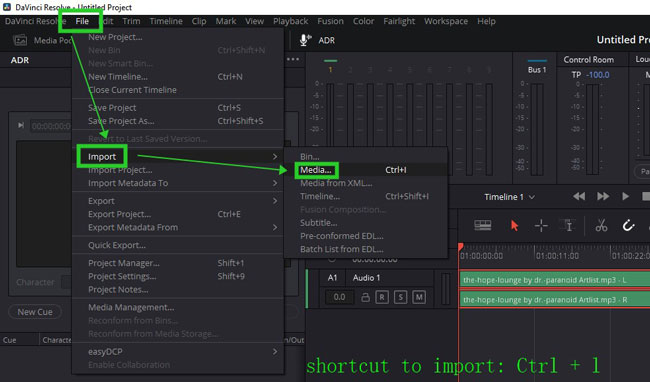This screenshot has height=382, width=650.
Task: Open the File menu
Action: (x=82, y=21)
